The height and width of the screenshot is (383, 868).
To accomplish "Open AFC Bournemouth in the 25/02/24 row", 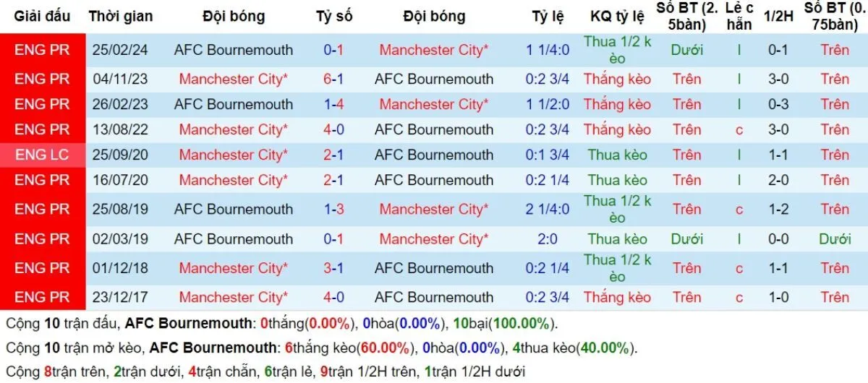I will click(234, 50).
